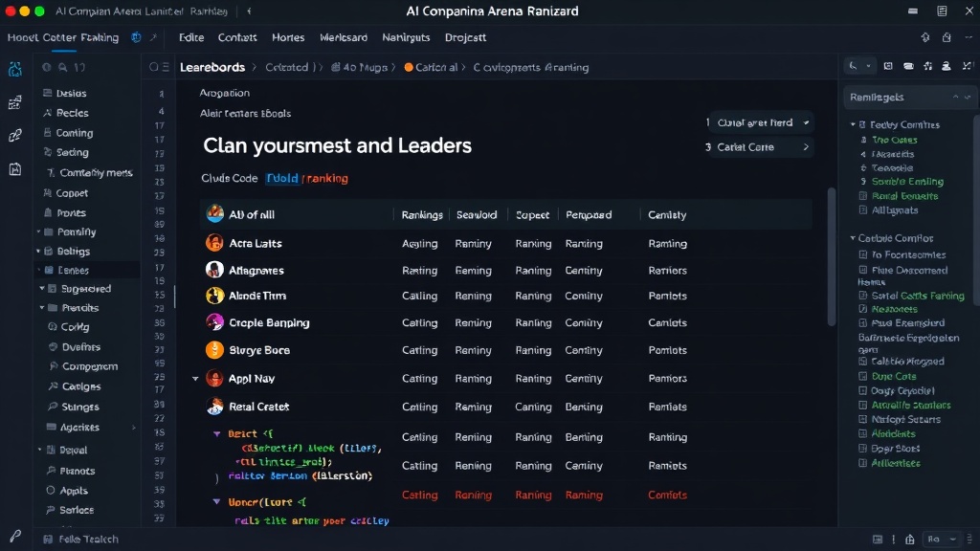Select the Contafly ments sidebar item
Viewport: 980px width, 551px height.
pos(89,172)
